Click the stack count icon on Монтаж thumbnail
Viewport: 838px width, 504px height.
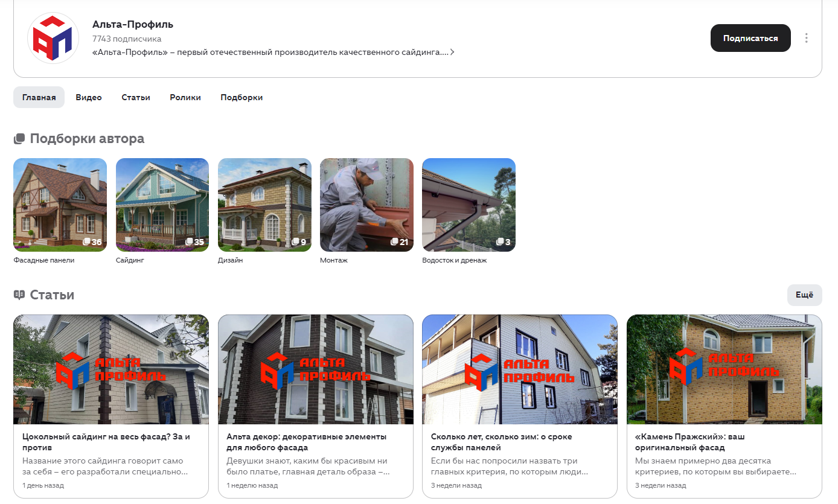click(x=394, y=242)
